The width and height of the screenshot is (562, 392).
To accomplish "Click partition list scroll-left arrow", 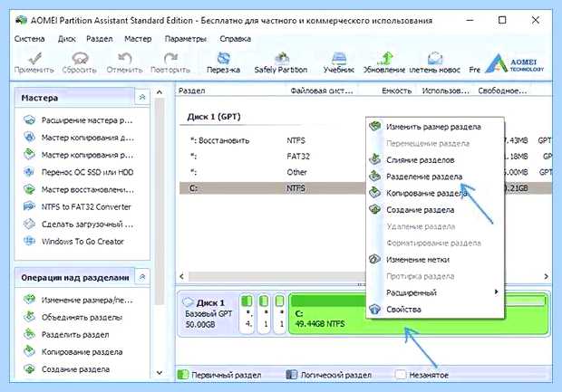I will (181, 276).
